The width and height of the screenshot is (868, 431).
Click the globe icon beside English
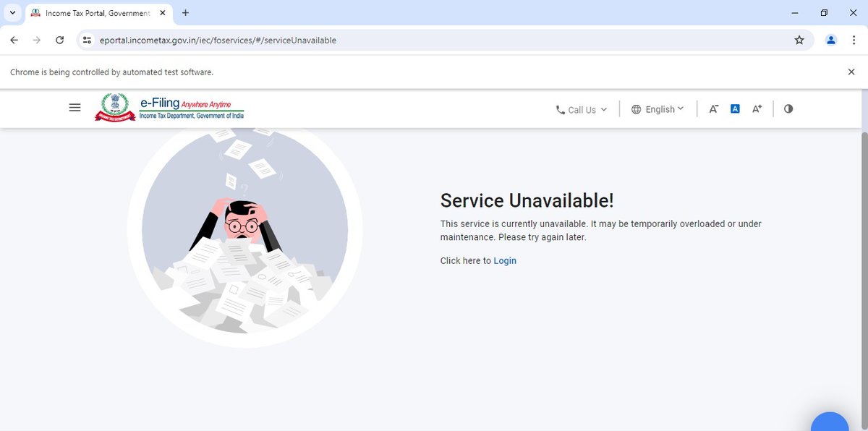(x=637, y=109)
